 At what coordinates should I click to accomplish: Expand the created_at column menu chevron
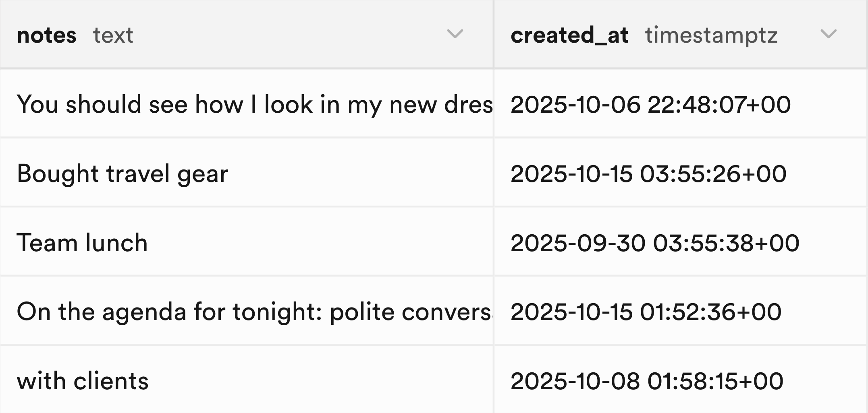[828, 34]
